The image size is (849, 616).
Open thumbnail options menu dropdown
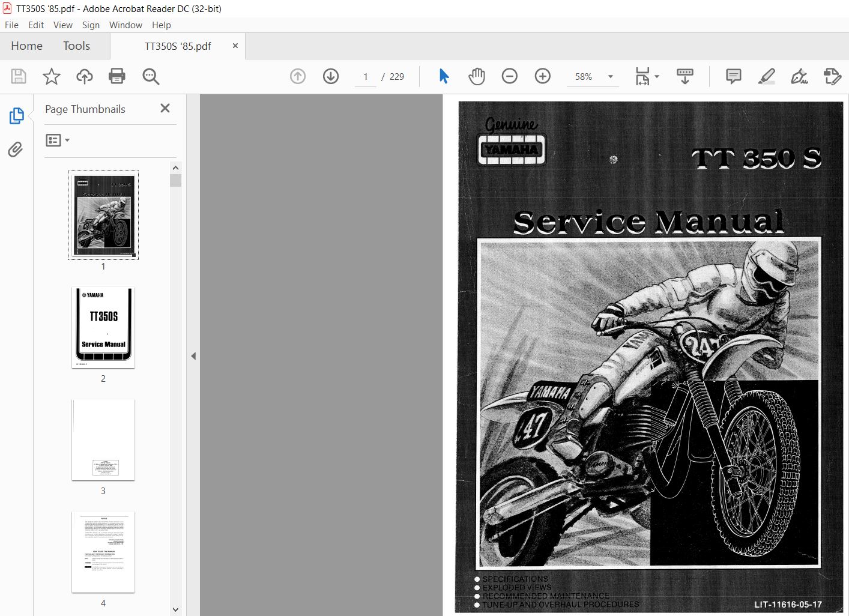point(58,140)
